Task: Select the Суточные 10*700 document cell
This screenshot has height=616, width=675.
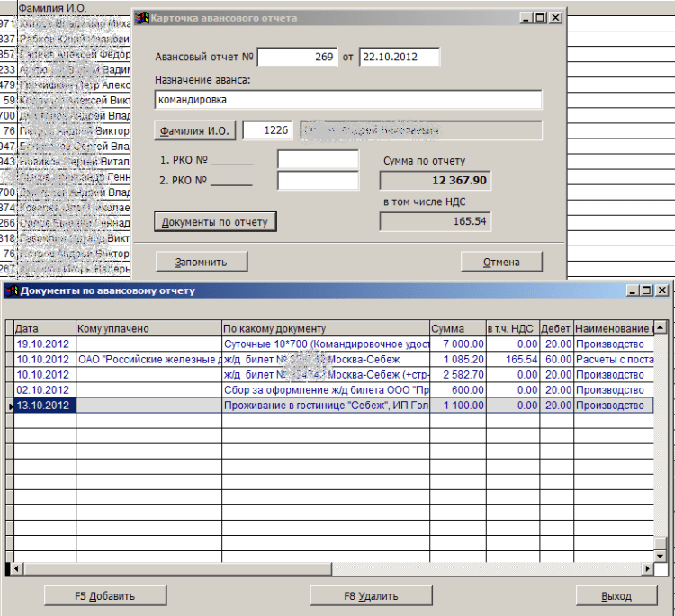Action: pos(326,344)
